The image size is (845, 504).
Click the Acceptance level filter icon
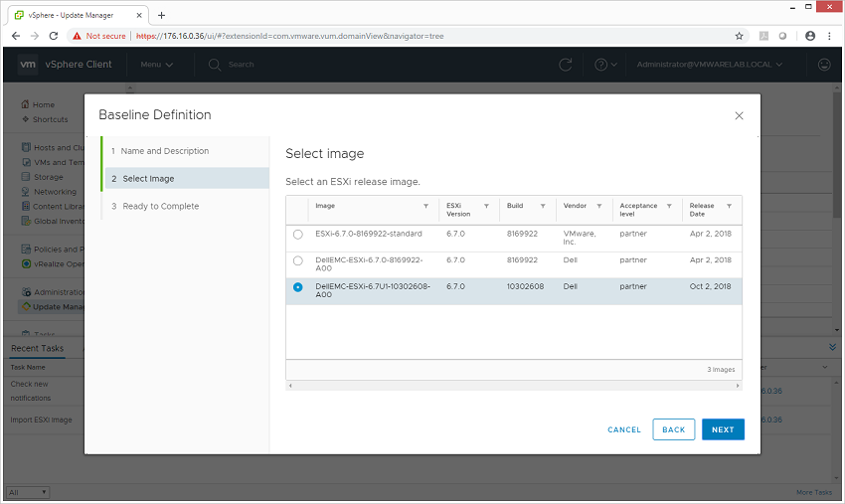[669, 206]
